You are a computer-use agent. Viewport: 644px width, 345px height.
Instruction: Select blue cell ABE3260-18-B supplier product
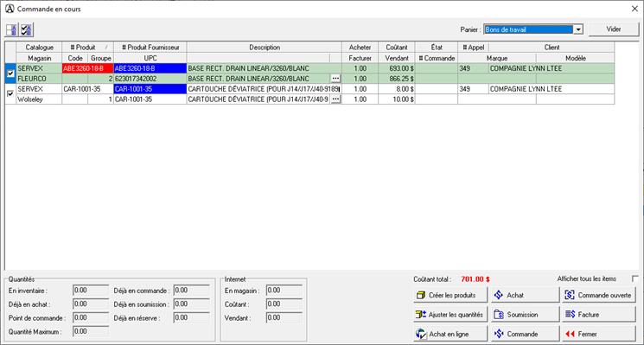click(x=150, y=68)
